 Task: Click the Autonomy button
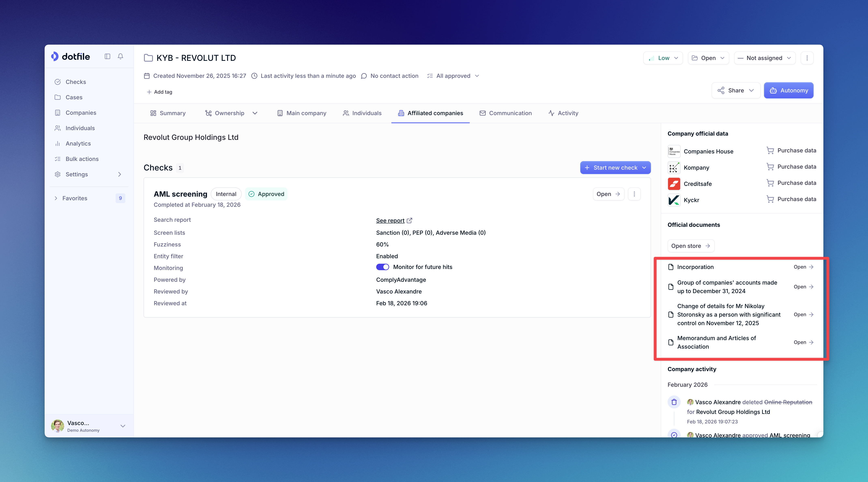click(788, 90)
